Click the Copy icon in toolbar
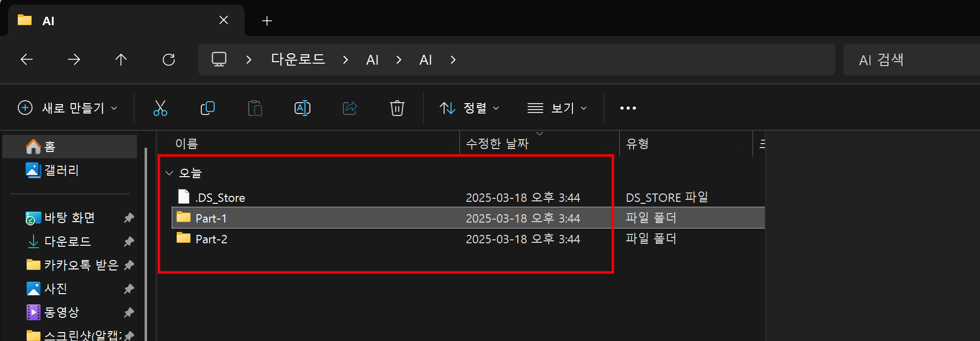 click(208, 108)
